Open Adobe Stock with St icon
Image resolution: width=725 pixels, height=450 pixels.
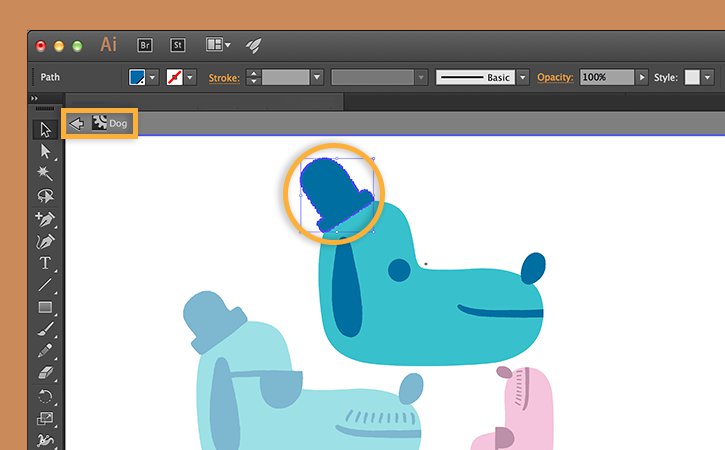click(178, 45)
